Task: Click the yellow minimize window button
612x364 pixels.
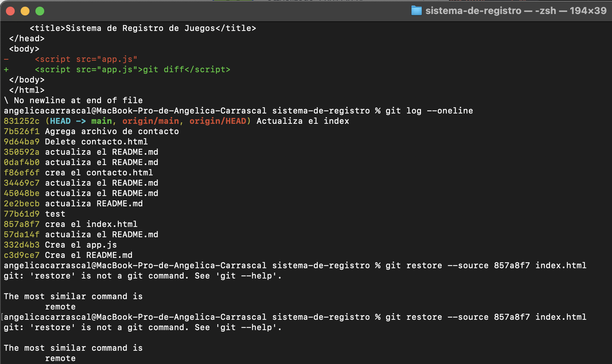Action: [25, 11]
